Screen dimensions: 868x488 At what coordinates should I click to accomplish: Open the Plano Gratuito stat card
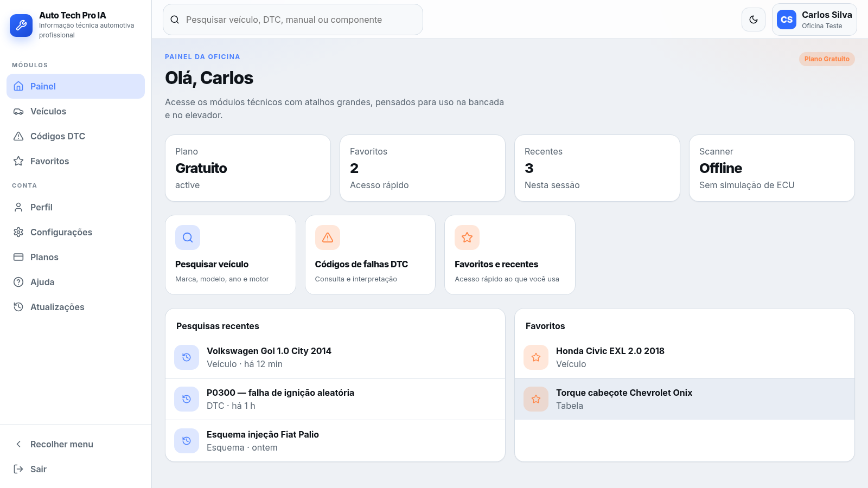248,168
